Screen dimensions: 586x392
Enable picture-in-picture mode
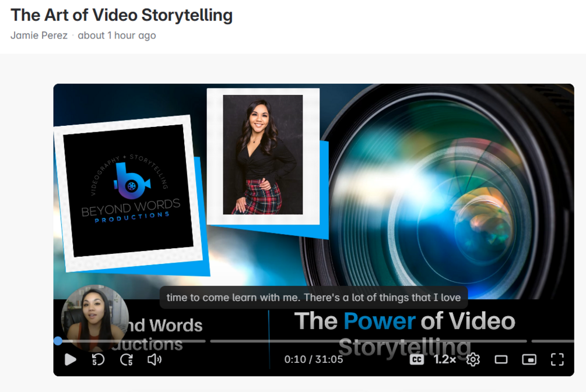click(529, 359)
